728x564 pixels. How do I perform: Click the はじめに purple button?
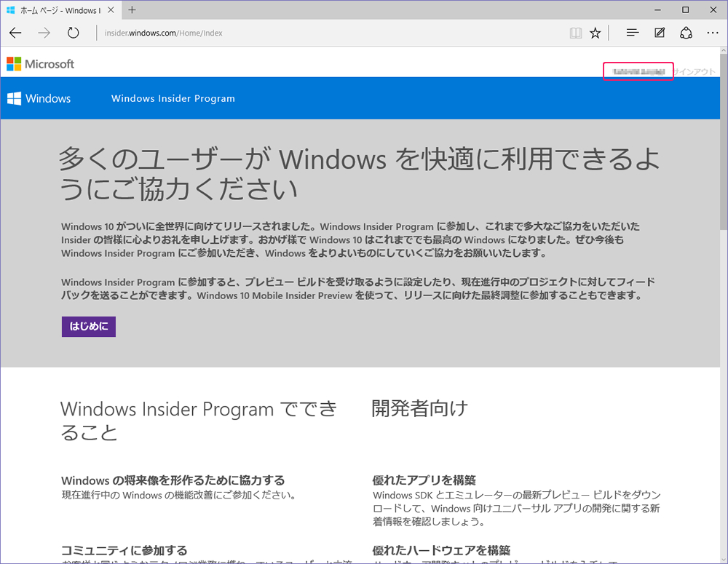click(x=89, y=326)
